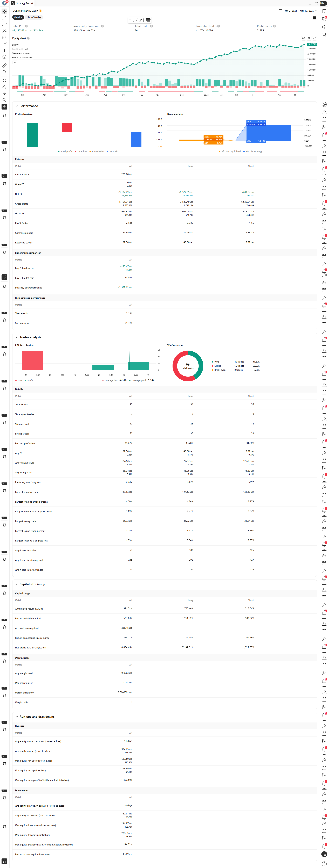Image resolution: width=328 pixels, height=868 pixels.
Task: Switch to the Metrics tab
Action: [x=18, y=17]
